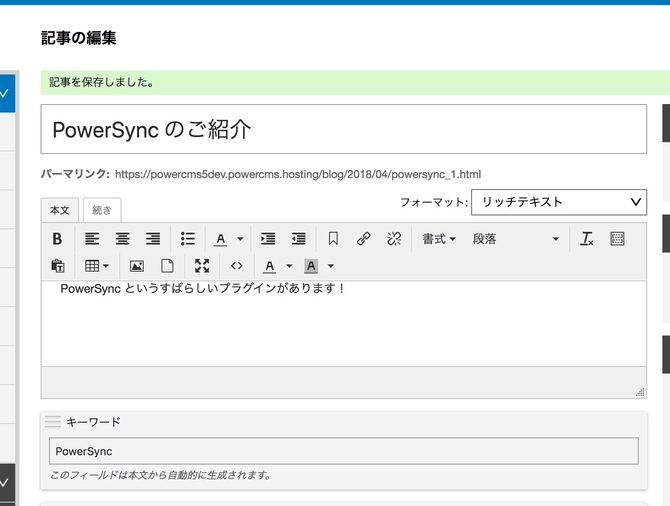Toggle bold formatting in the editor
This screenshot has height=506, width=670.
[57, 239]
